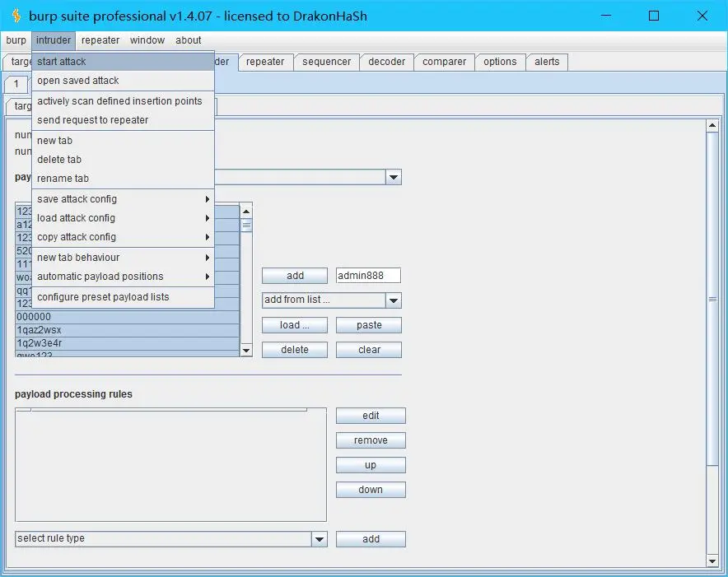Click the load ... button

pyautogui.click(x=295, y=325)
